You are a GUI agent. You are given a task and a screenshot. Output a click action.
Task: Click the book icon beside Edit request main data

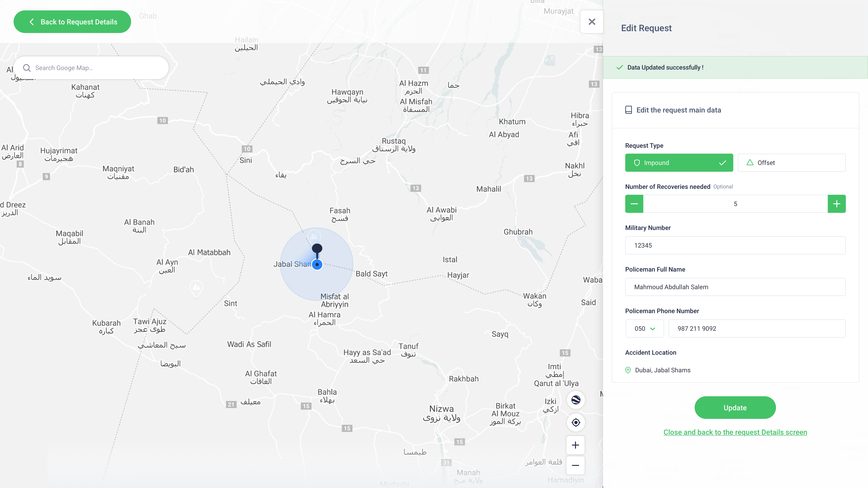[628, 110]
